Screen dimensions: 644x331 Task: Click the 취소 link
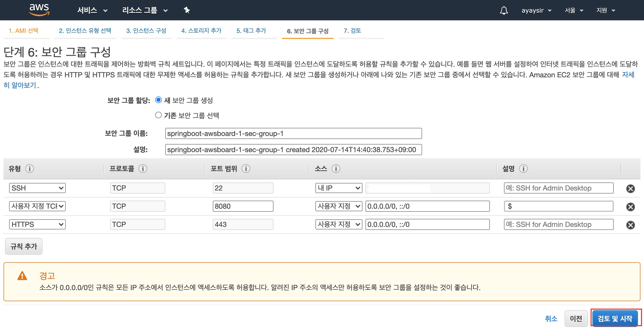point(551,318)
